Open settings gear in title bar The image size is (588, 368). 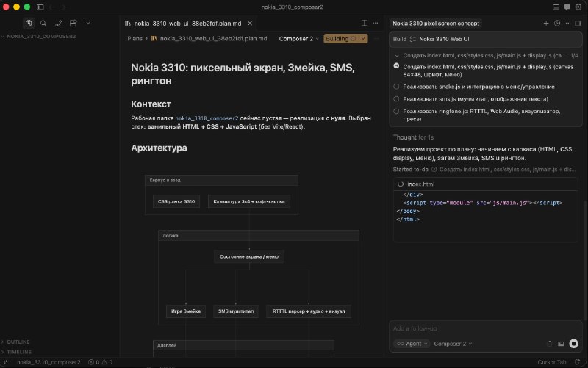578,7
